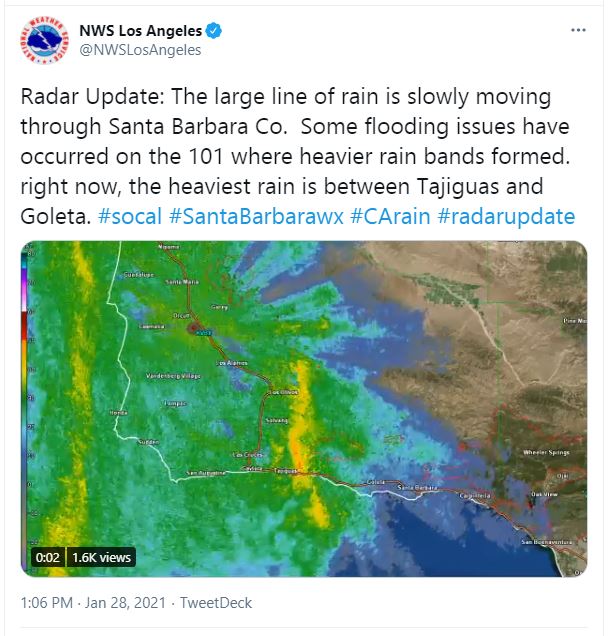Click the NWS Los Angeles profile logo
Image resolution: width=610 pixels, height=636 pixels.
(x=44, y=40)
